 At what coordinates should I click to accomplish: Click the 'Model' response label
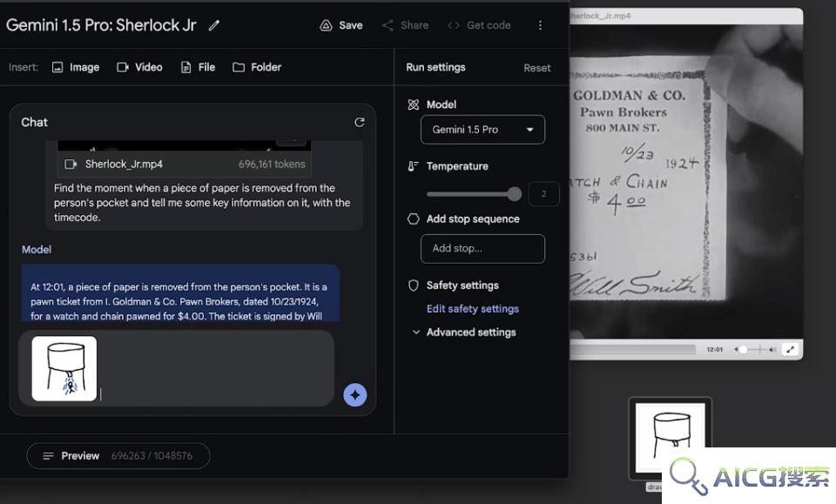[x=37, y=249]
